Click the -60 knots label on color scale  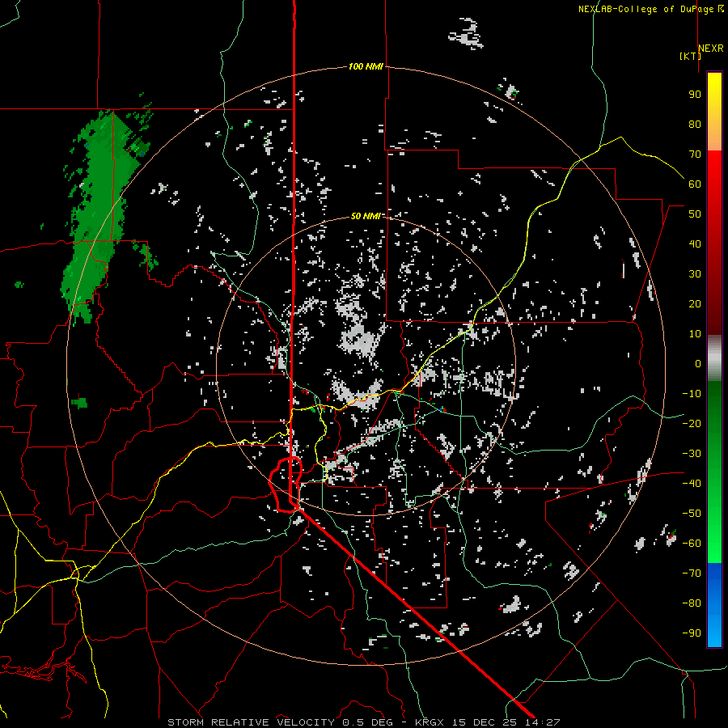click(692, 544)
